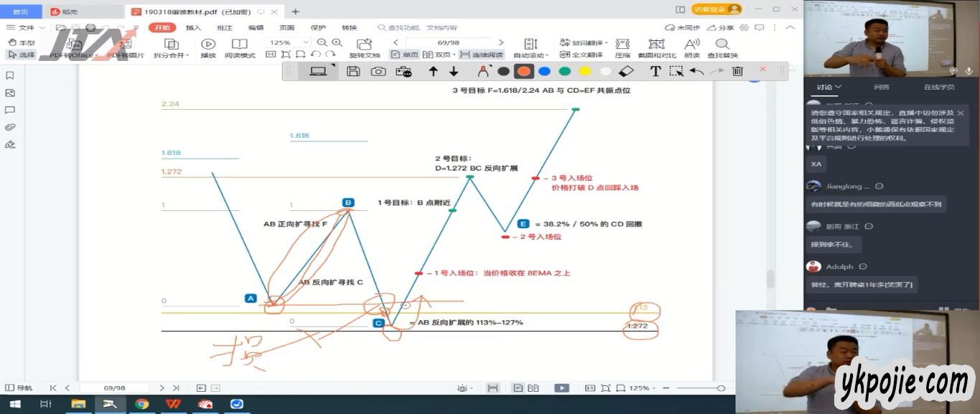Image resolution: width=980 pixels, height=414 pixels.
Task: Open the 125% zoom dropdown
Action: click(x=307, y=43)
